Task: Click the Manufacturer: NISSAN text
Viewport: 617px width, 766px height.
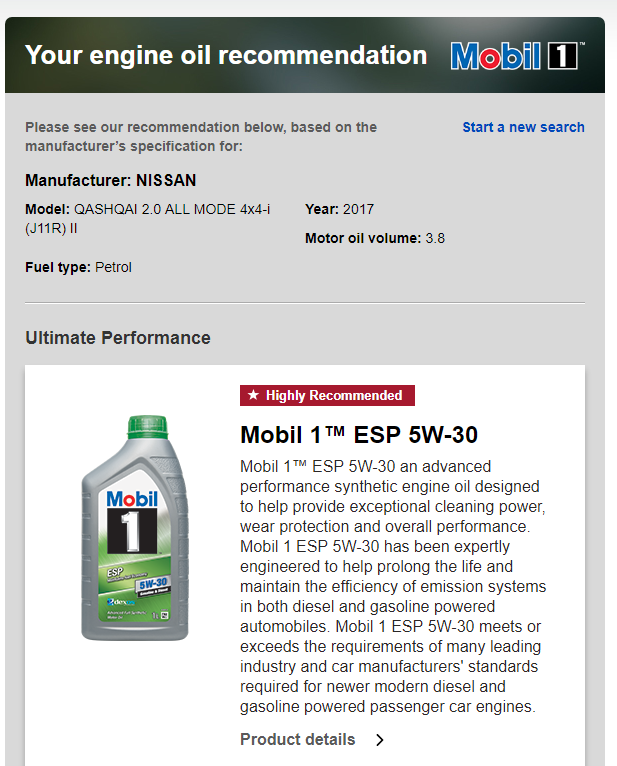Action: click(x=111, y=180)
